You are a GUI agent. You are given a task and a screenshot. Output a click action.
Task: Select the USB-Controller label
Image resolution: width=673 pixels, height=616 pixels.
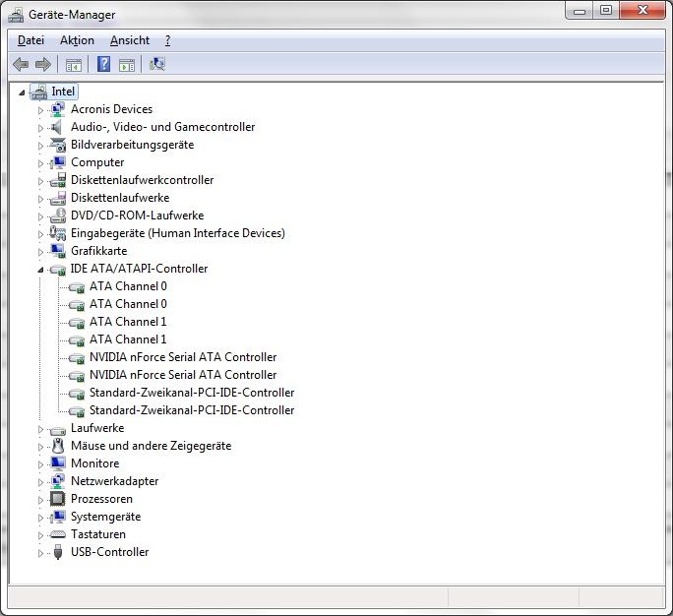pos(110,552)
